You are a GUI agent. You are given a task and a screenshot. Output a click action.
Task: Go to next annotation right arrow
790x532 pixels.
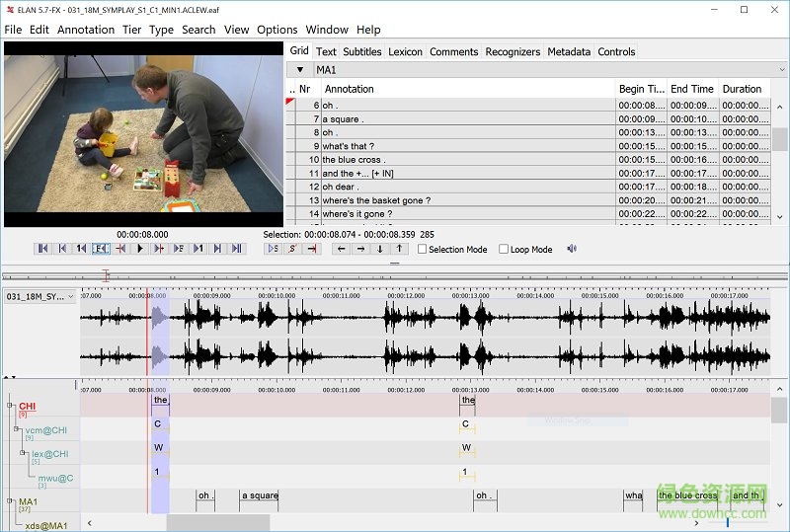coord(361,249)
